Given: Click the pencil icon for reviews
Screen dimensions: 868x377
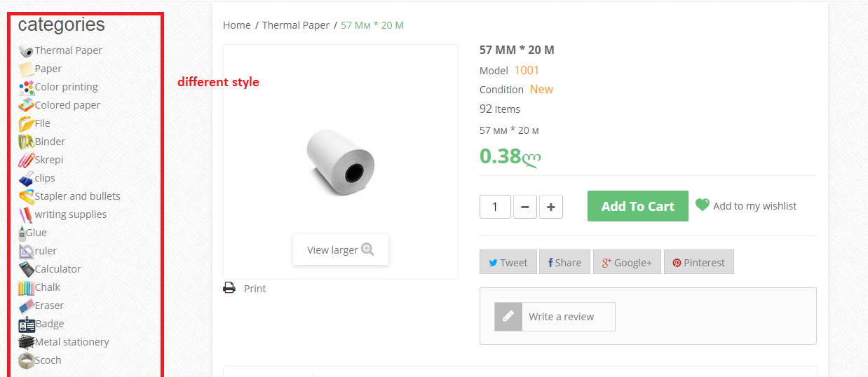Looking at the screenshot, I should point(508,317).
